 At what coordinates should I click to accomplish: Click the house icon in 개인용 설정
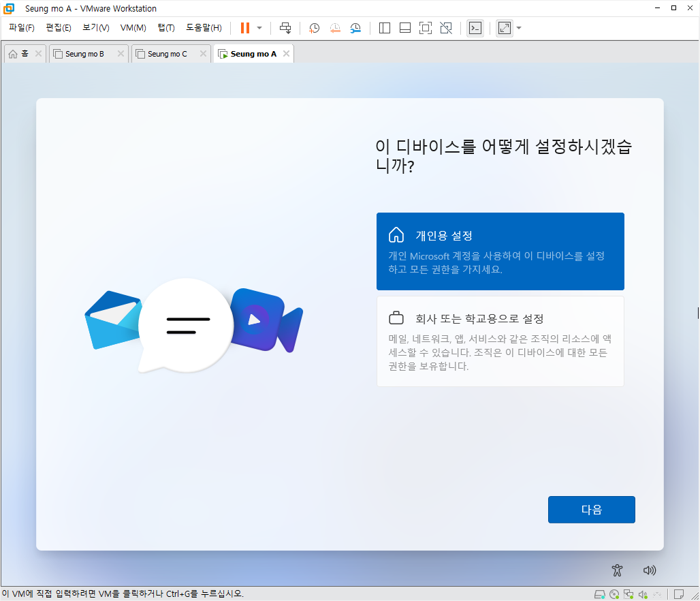(x=396, y=234)
